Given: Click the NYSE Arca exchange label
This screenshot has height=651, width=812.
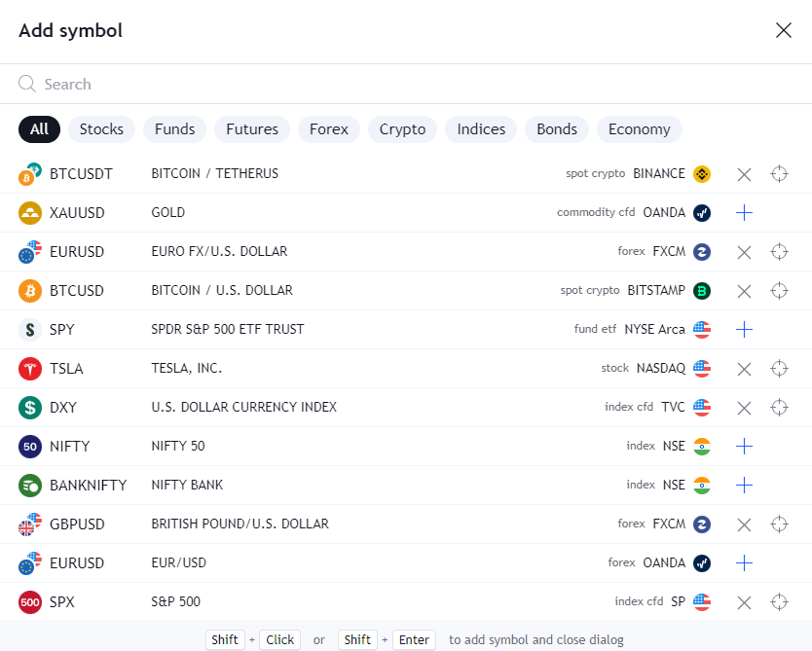Looking at the screenshot, I should pyautogui.click(x=654, y=329).
